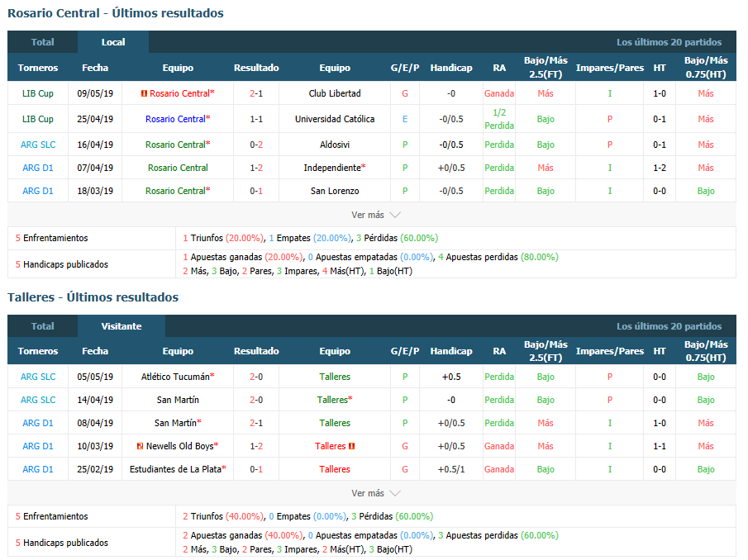The height and width of the screenshot is (560, 748).
Task: Click Talleres - Últimos resultados heading
Action: (93, 297)
